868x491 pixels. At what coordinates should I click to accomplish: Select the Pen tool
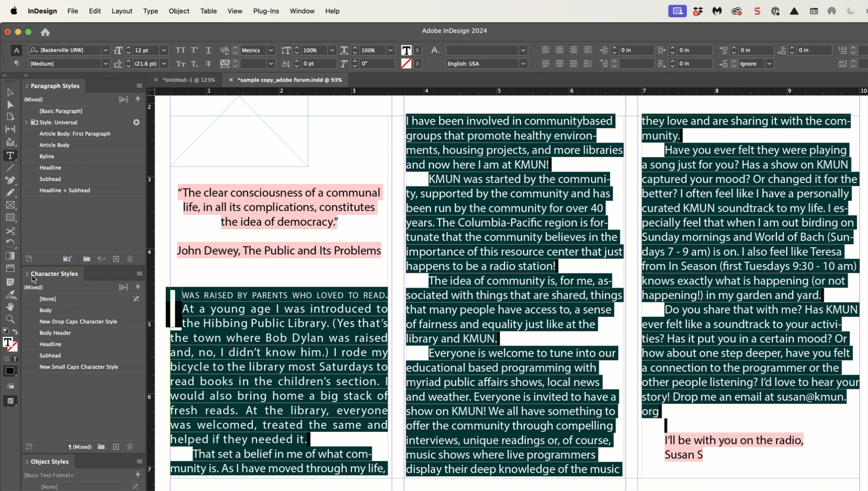click(10, 180)
